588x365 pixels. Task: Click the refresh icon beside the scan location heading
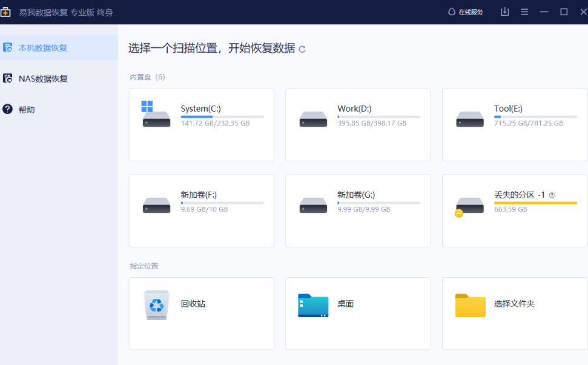pos(302,49)
